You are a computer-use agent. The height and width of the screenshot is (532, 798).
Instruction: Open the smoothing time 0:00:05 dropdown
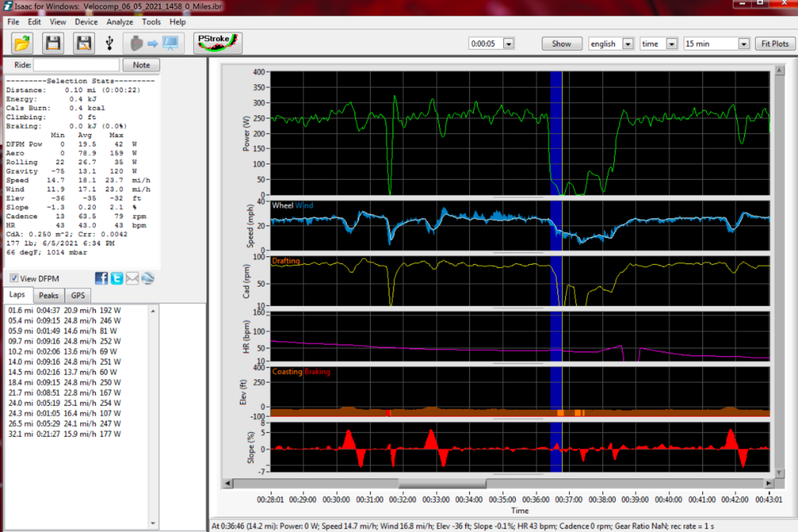point(508,44)
